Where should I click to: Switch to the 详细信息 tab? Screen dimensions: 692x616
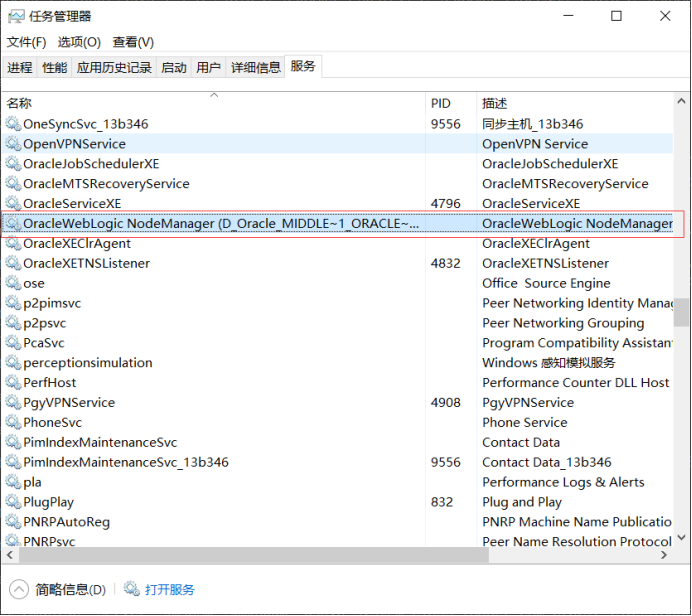256,67
